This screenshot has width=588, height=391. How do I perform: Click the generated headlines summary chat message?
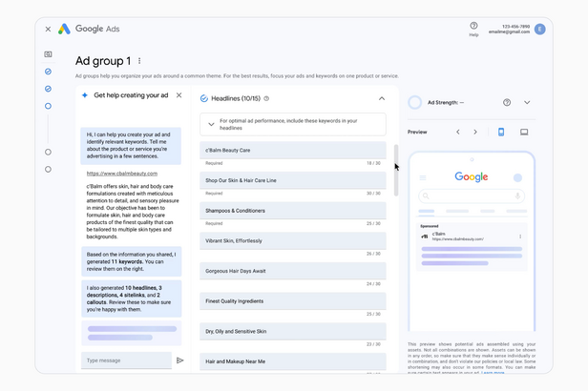point(132,298)
